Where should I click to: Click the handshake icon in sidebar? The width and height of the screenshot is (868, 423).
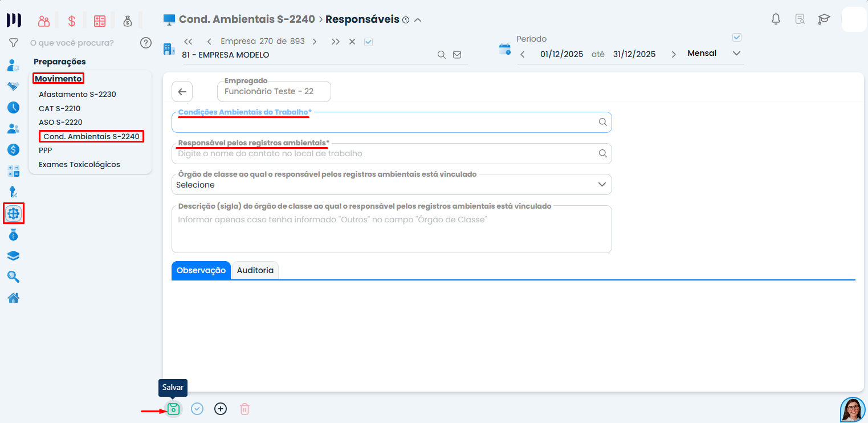[x=13, y=86]
